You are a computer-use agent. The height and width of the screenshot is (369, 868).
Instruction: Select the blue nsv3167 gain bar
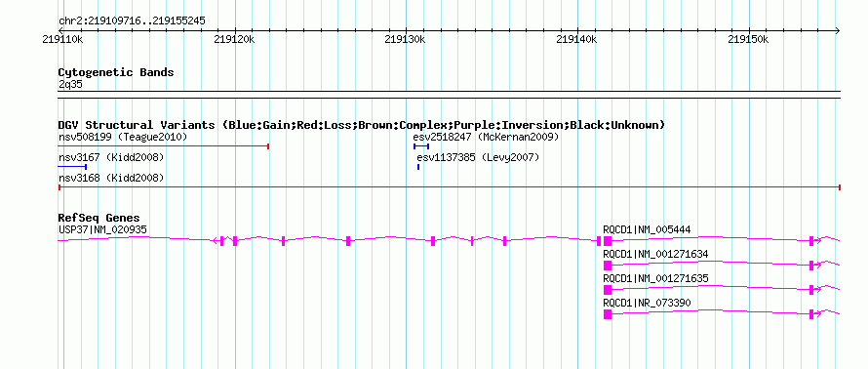[x=72, y=166]
